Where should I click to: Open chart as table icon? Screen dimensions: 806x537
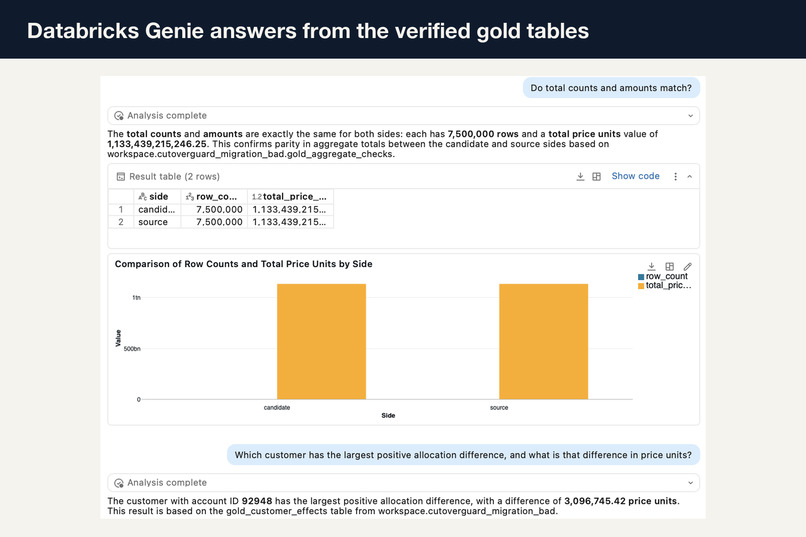click(669, 266)
